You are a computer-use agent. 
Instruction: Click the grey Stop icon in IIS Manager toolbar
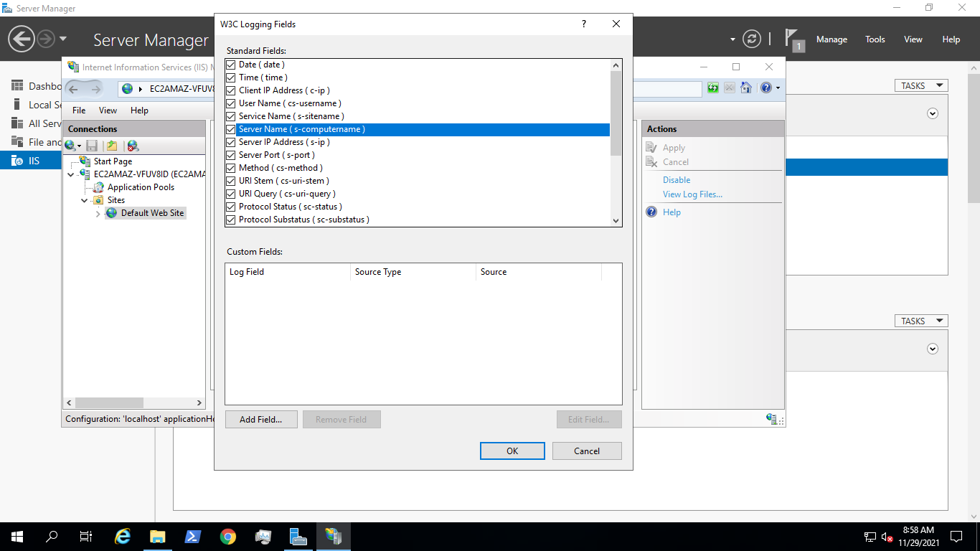tap(729, 88)
